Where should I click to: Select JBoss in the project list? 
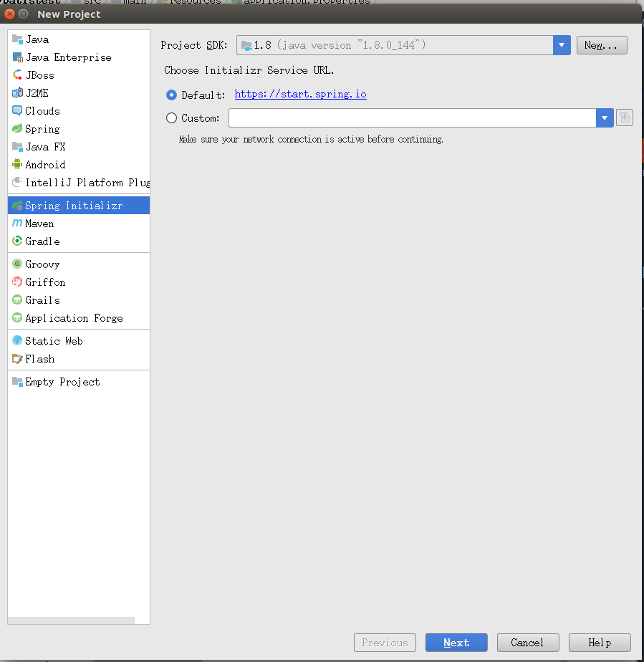click(x=40, y=75)
